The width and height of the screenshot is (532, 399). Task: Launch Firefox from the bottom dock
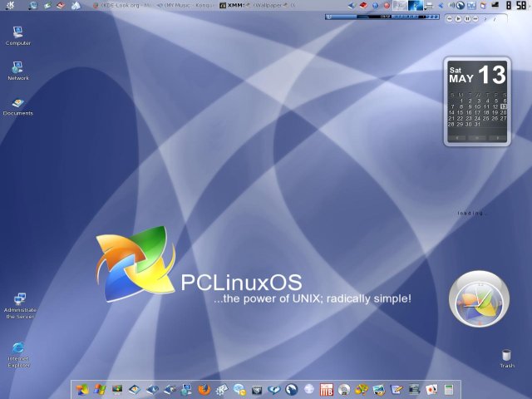(204, 390)
